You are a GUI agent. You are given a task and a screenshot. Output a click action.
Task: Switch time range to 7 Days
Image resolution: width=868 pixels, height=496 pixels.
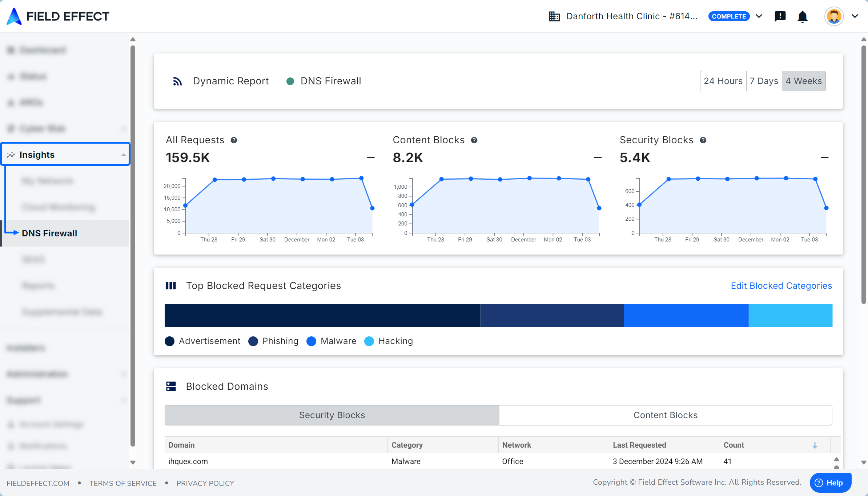click(x=764, y=81)
